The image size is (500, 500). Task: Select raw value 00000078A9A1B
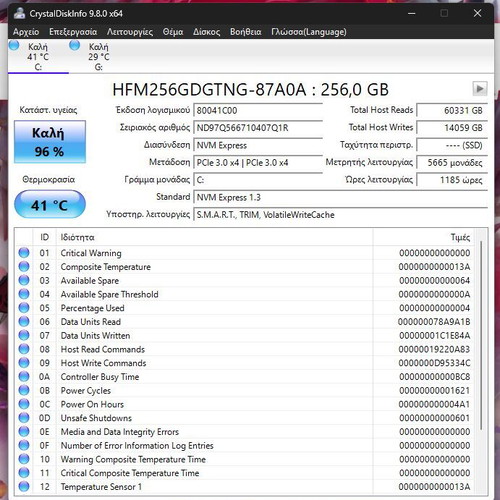click(x=434, y=322)
